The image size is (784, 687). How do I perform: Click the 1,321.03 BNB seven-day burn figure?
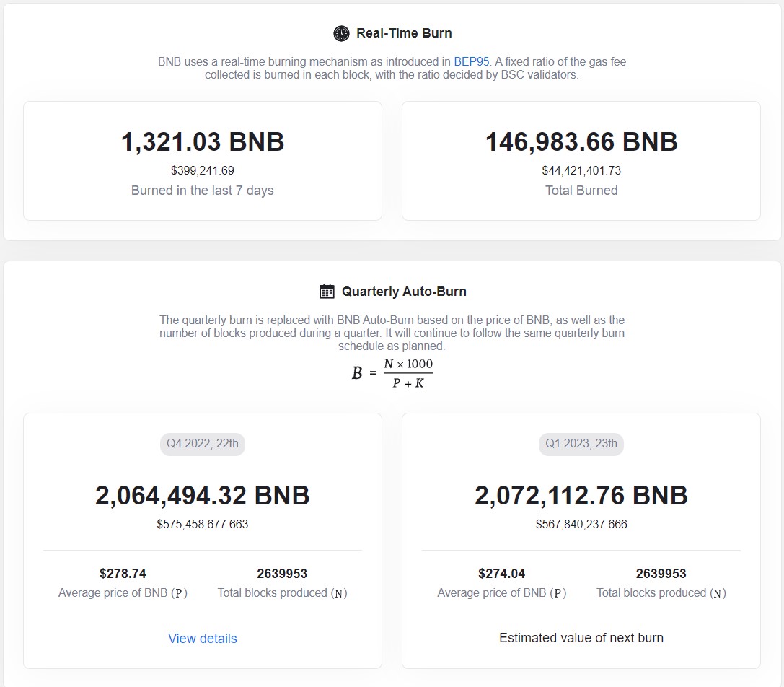pos(203,141)
